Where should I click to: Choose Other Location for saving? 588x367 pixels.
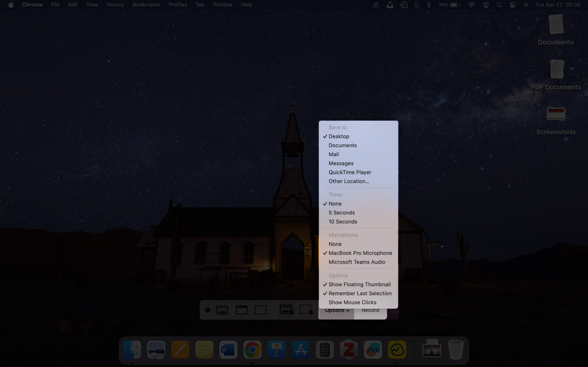click(x=349, y=181)
